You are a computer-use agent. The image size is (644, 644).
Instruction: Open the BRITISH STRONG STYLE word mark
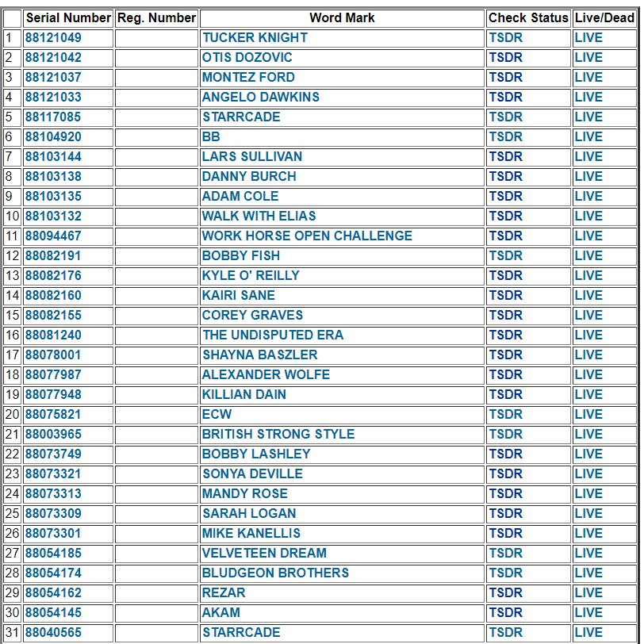click(x=278, y=434)
